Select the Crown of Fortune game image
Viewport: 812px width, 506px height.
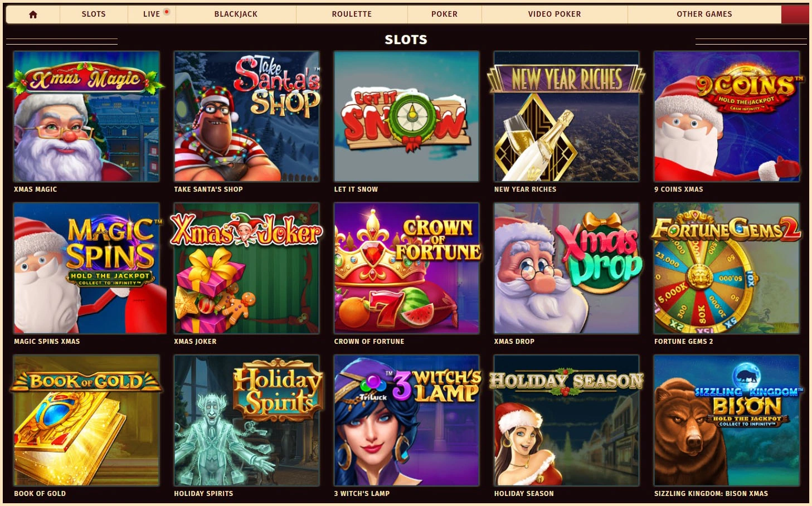pyautogui.click(x=406, y=268)
